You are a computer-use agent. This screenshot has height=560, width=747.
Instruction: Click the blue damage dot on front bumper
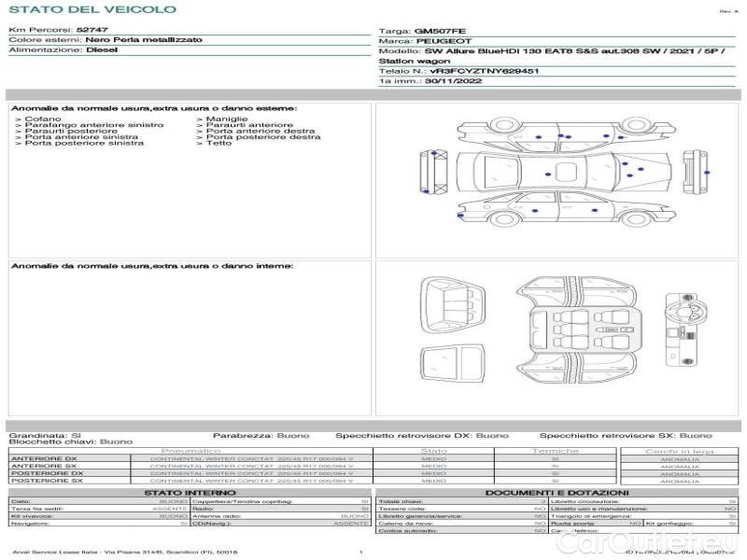(707, 174)
